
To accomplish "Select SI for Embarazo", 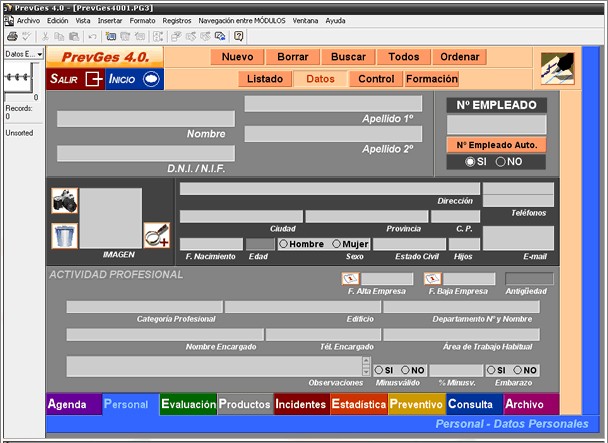I will click(x=491, y=370).
